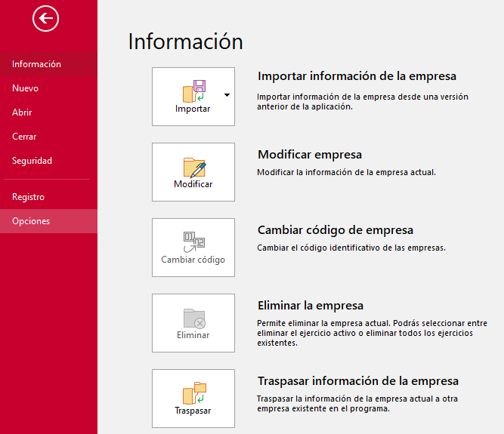Click the Modificar folder with pencil icon
Viewport: 504px width, 434px height.
point(193,166)
